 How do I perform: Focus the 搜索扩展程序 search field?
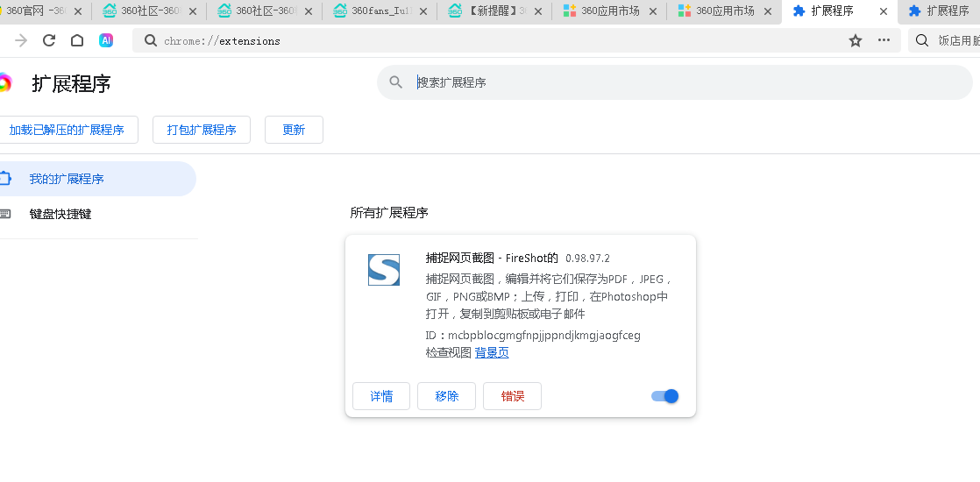(675, 82)
